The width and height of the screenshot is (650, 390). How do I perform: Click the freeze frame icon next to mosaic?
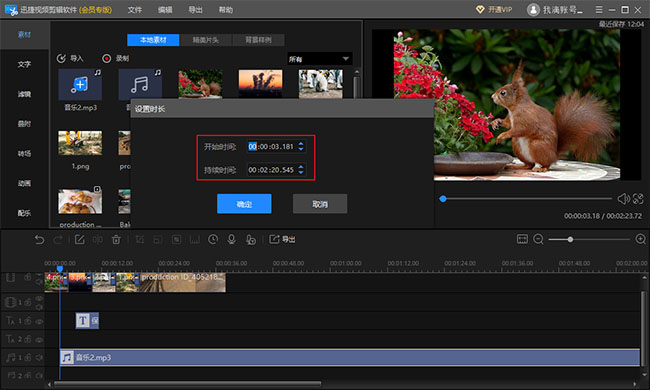pyautogui.click(x=176, y=240)
